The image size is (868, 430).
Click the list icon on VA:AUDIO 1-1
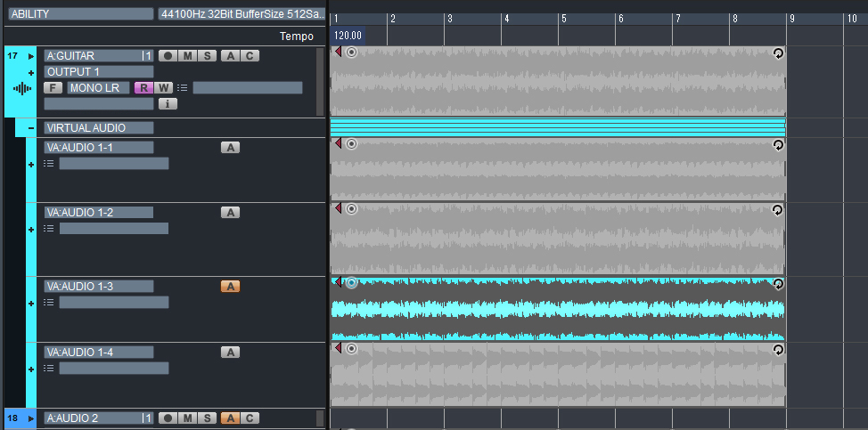49,164
